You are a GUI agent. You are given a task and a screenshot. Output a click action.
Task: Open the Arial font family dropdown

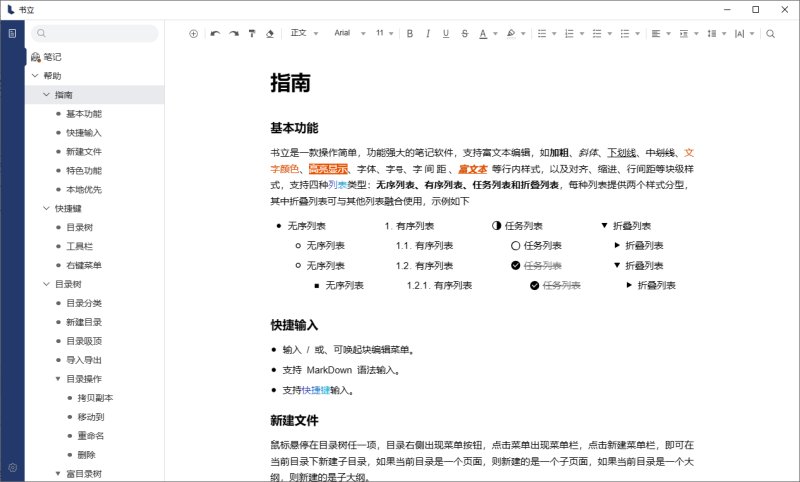click(350, 34)
